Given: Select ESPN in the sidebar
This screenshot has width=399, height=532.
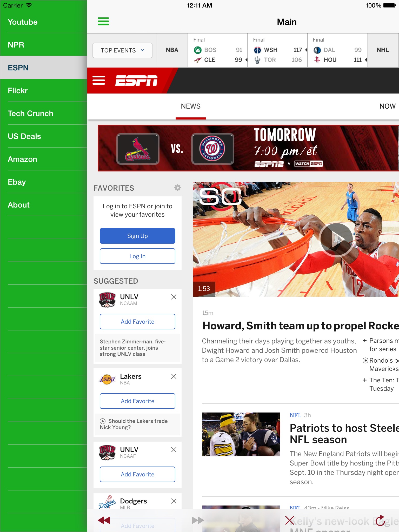Looking at the screenshot, I should tap(44, 68).
